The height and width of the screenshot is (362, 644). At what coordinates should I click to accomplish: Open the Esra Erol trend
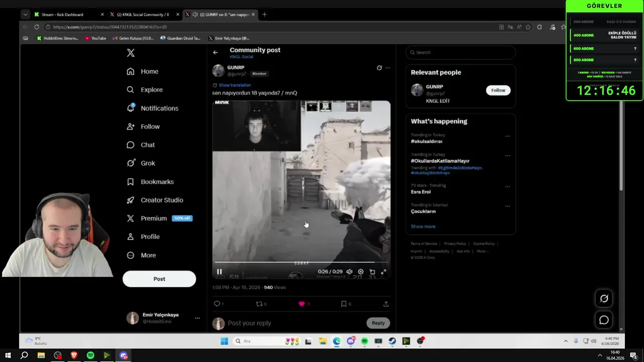tap(421, 192)
